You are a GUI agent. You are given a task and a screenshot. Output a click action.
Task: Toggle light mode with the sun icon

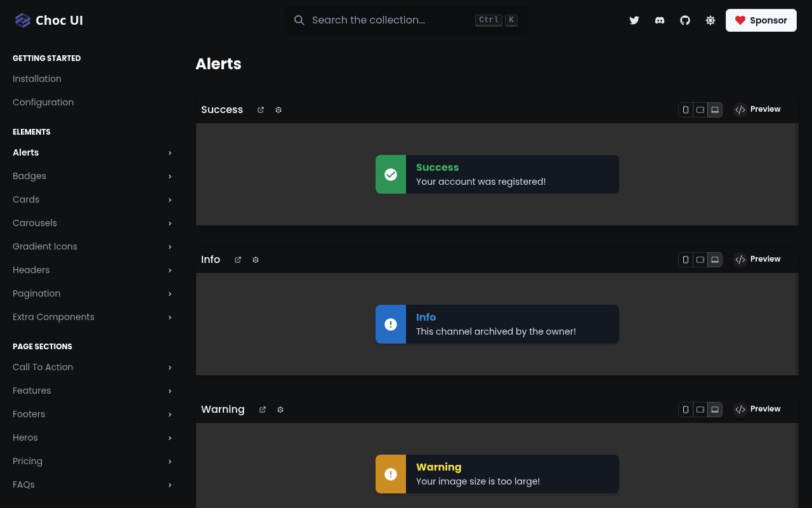click(710, 20)
